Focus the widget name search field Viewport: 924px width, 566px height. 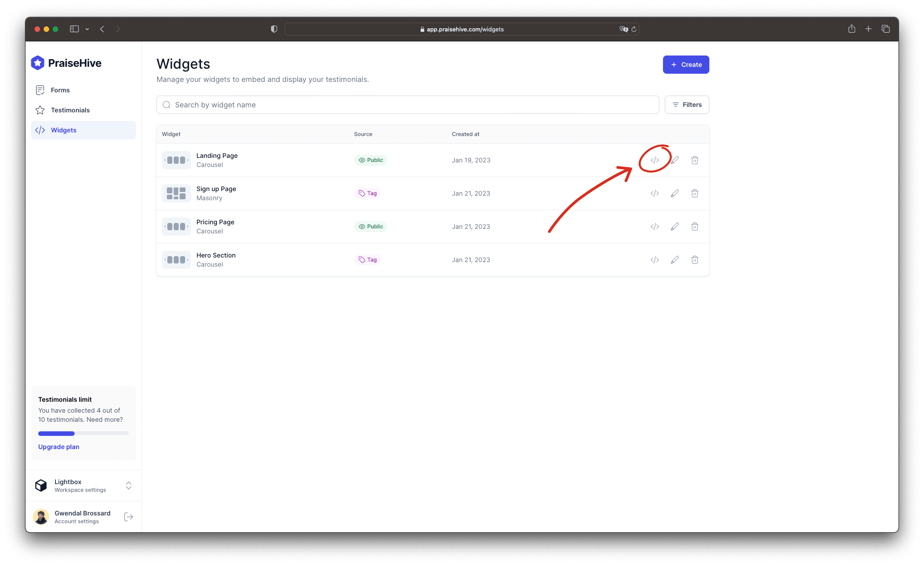(x=407, y=105)
